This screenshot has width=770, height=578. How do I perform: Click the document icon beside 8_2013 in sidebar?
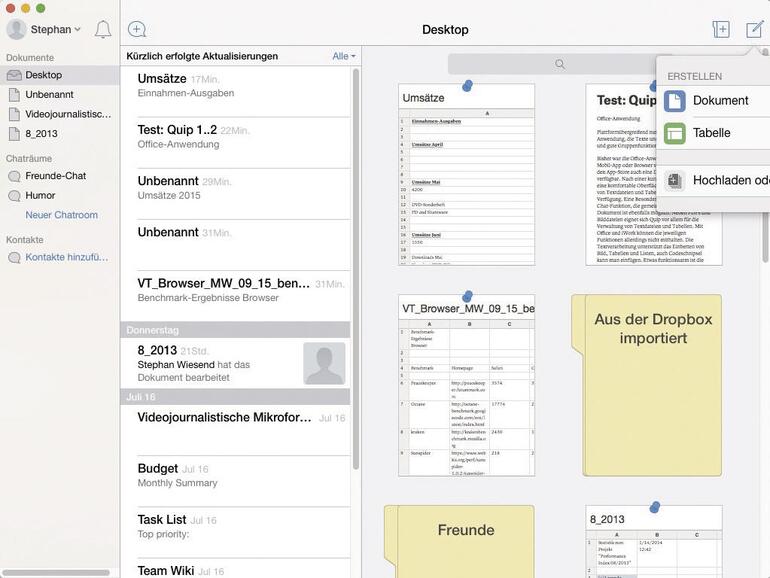[14, 134]
